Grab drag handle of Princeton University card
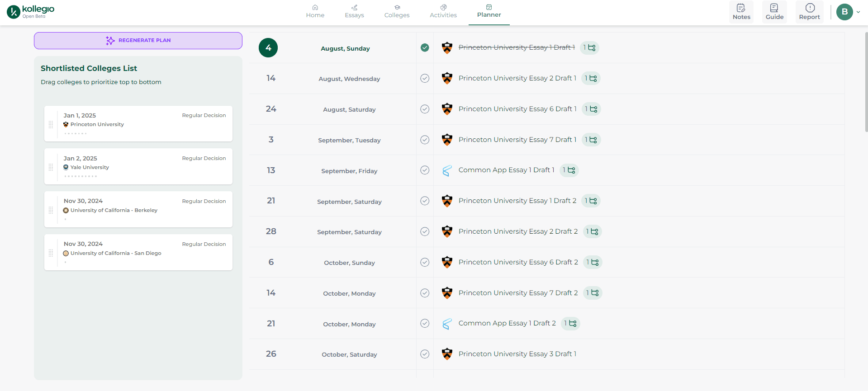 (x=51, y=124)
